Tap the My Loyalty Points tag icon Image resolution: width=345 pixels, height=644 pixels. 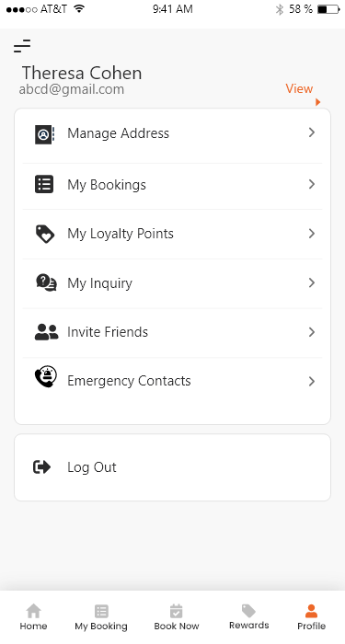coord(45,234)
